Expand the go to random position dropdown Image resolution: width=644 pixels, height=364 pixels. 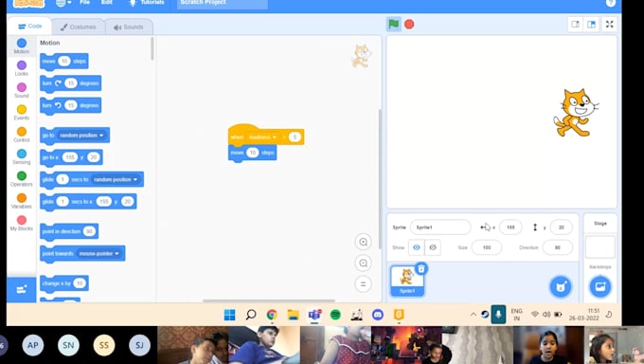coord(81,136)
